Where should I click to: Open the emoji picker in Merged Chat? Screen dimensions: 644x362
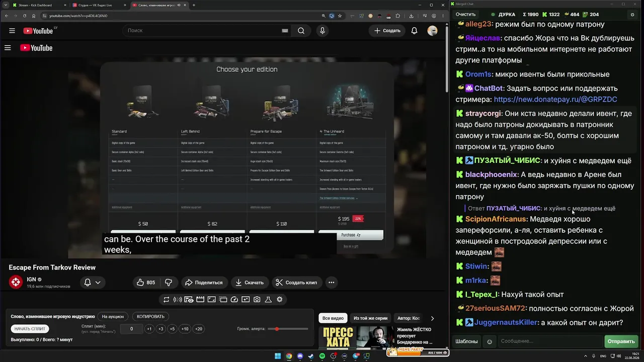[x=490, y=342]
